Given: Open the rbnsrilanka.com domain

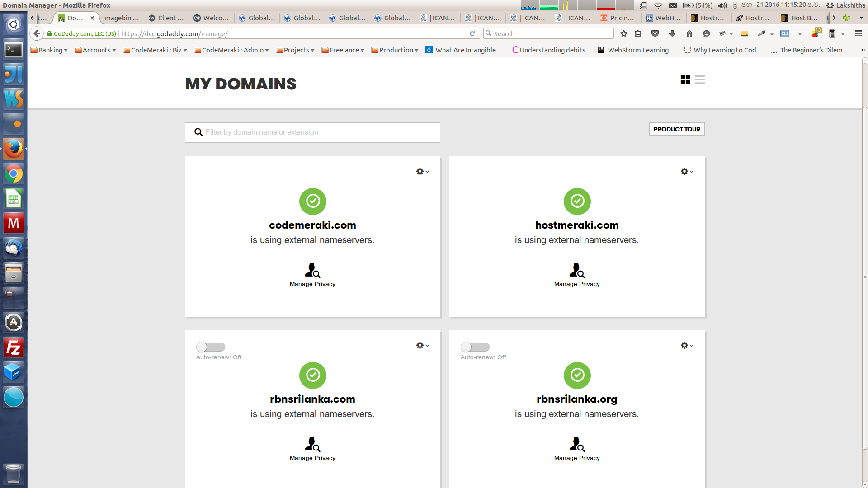Looking at the screenshot, I should (312, 399).
